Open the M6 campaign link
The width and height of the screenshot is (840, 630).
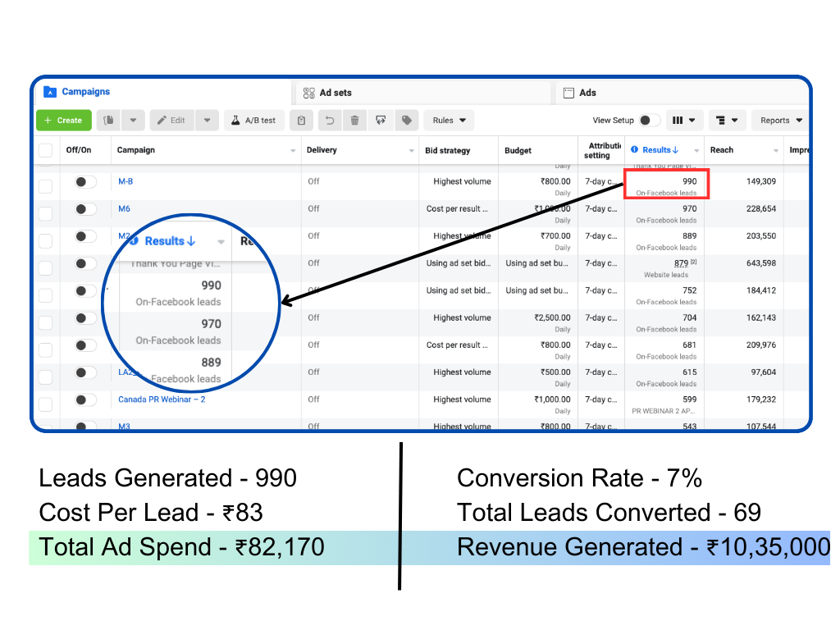click(x=124, y=209)
